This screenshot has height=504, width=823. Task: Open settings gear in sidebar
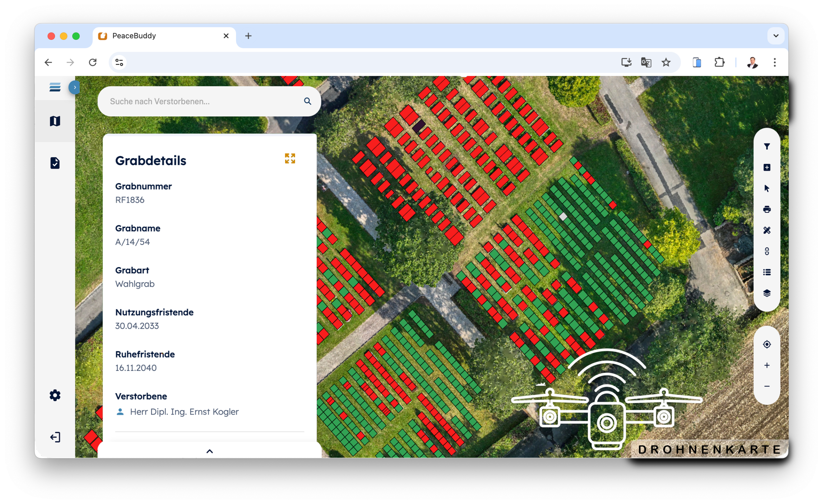click(55, 395)
